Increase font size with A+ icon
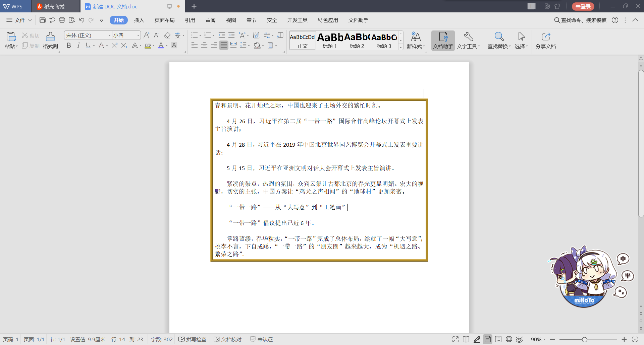Viewport: 644px width, 345px height. point(147,35)
